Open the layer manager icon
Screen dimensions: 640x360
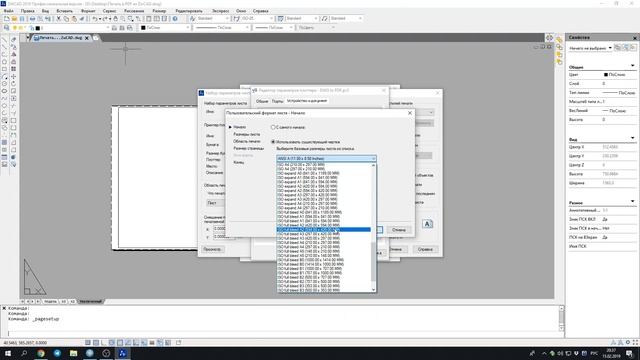[7, 28]
